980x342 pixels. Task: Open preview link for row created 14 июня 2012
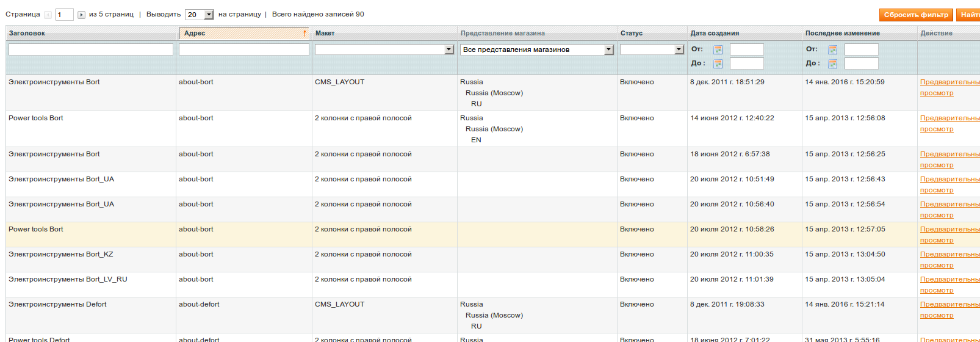pos(949,123)
